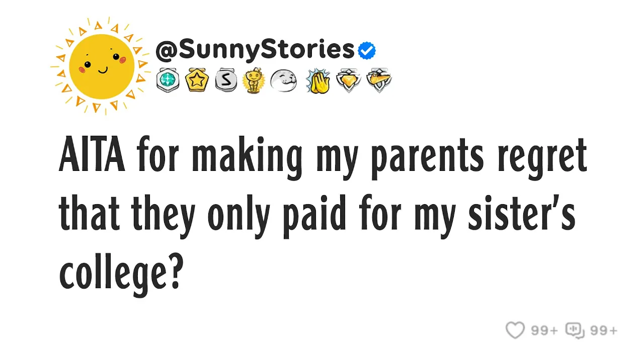
Task: Select the gold heart shield award
Action: [349, 81]
